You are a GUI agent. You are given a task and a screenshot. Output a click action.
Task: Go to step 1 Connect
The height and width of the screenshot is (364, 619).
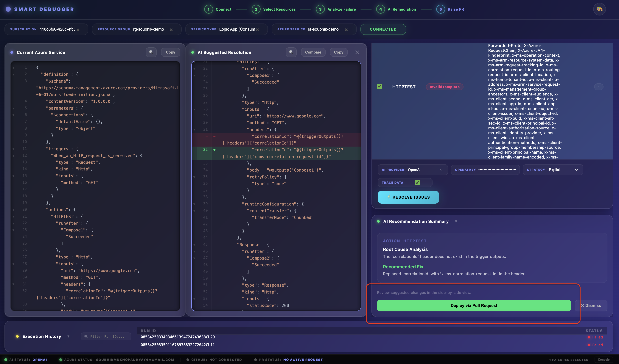(218, 9)
